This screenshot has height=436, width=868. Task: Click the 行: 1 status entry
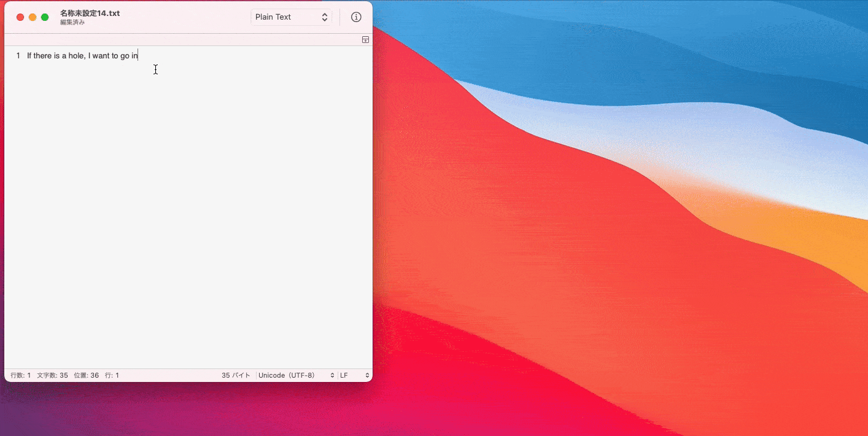112,375
